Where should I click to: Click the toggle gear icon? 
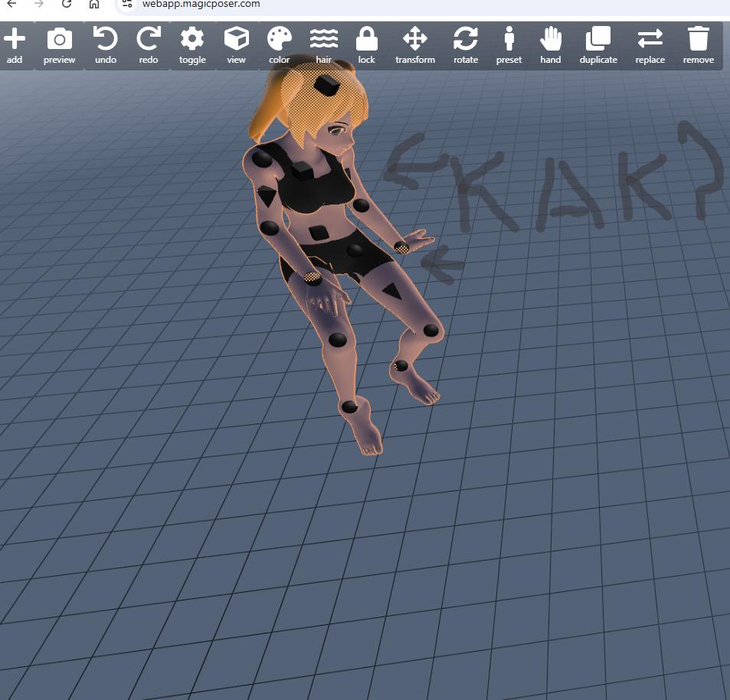pos(192,46)
